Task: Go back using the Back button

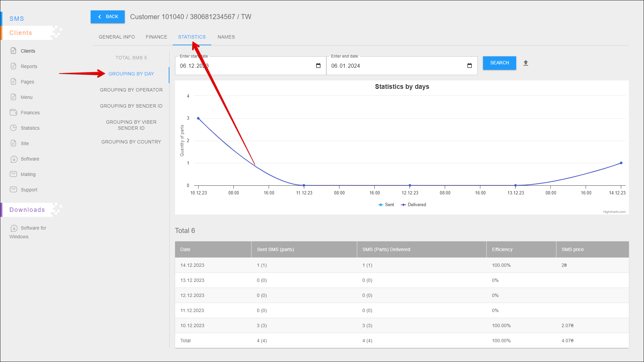Action: pyautogui.click(x=108, y=17)
